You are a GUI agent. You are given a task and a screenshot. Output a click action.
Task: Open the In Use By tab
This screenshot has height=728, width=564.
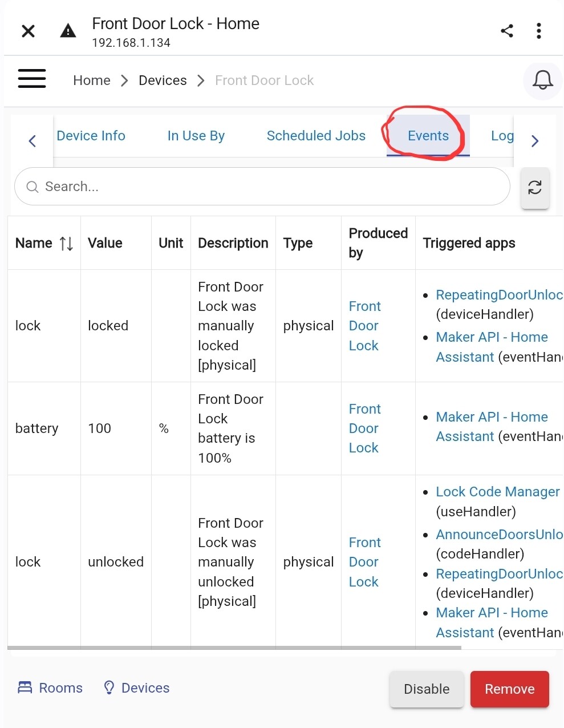click(196, 136)
